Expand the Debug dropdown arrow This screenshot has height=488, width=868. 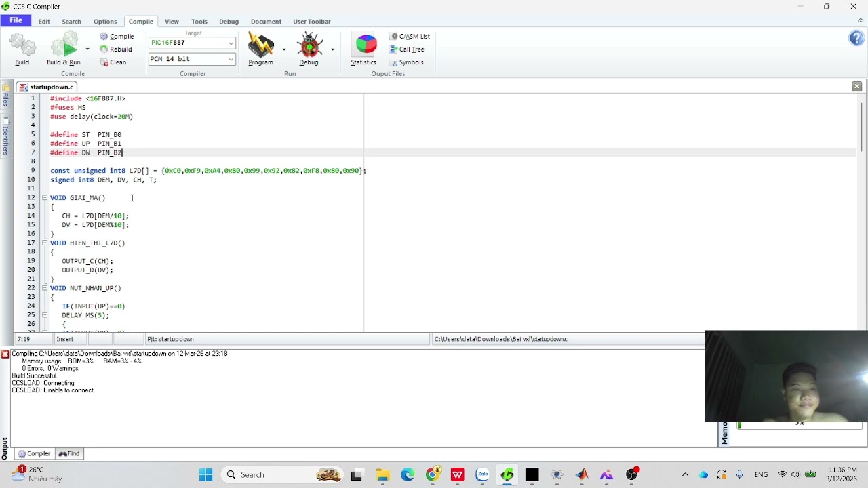coord(332,49)
